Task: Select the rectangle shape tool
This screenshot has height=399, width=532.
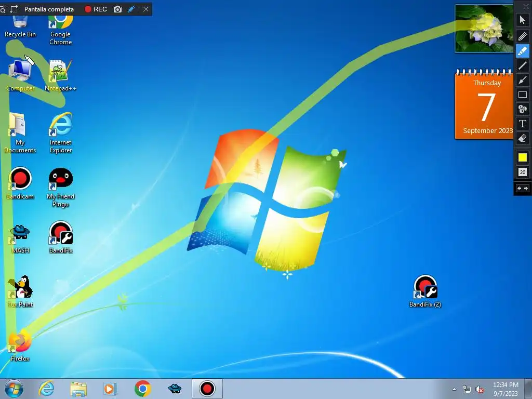Action: [523, 95]
